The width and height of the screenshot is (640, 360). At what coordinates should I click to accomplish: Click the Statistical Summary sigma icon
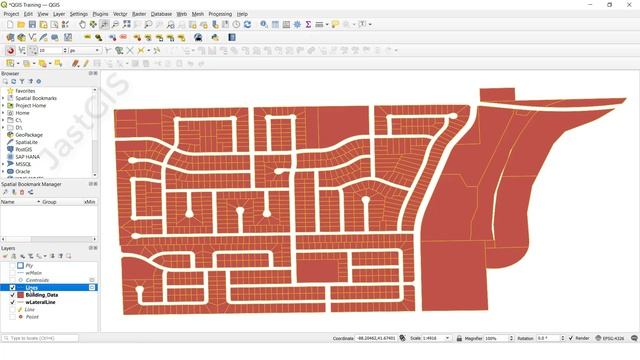pos(308,24)
